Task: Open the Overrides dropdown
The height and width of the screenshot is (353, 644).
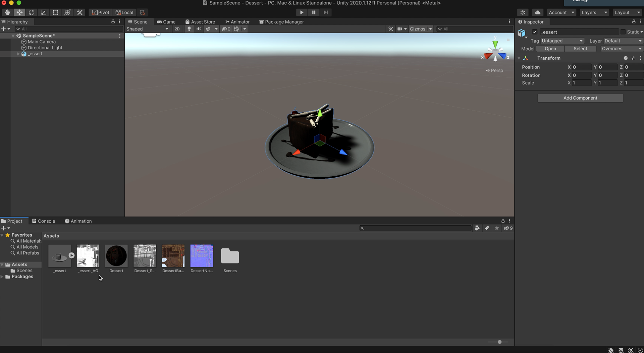Action: [622, 49]
